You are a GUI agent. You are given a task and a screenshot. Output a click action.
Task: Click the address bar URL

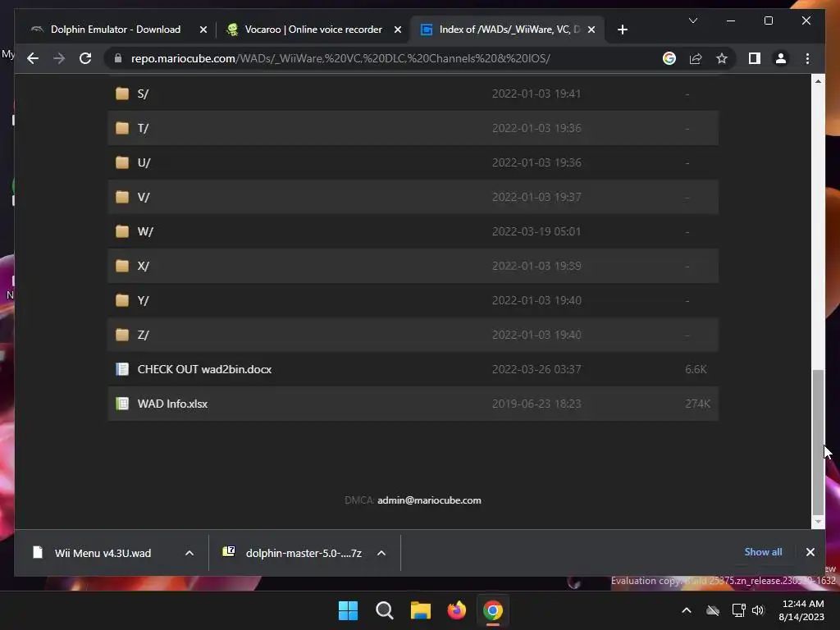point(340,58)
